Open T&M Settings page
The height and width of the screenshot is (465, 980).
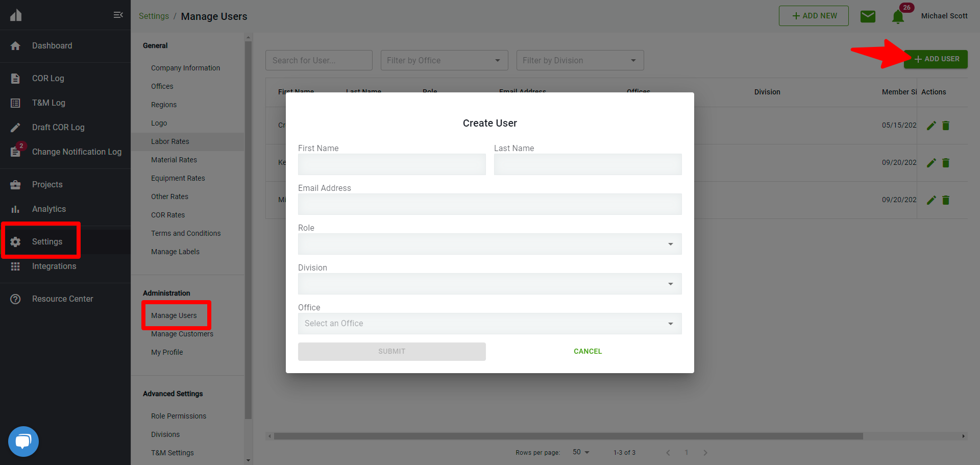(x=173, y=453)
